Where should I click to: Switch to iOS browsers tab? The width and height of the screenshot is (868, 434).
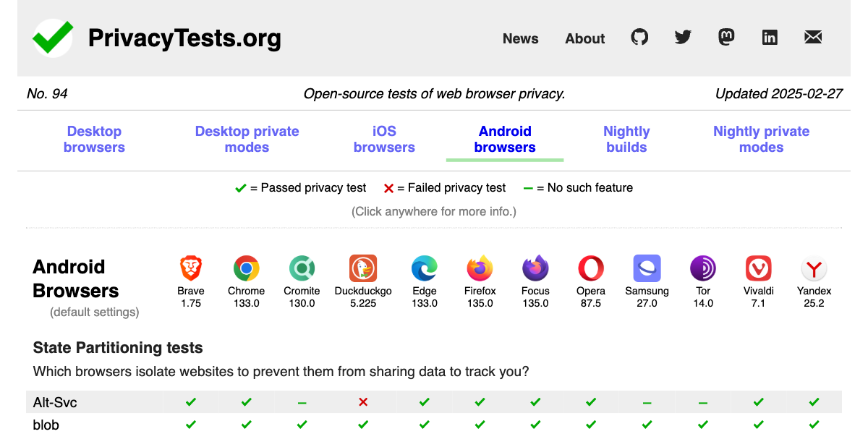tap(384, 139)
